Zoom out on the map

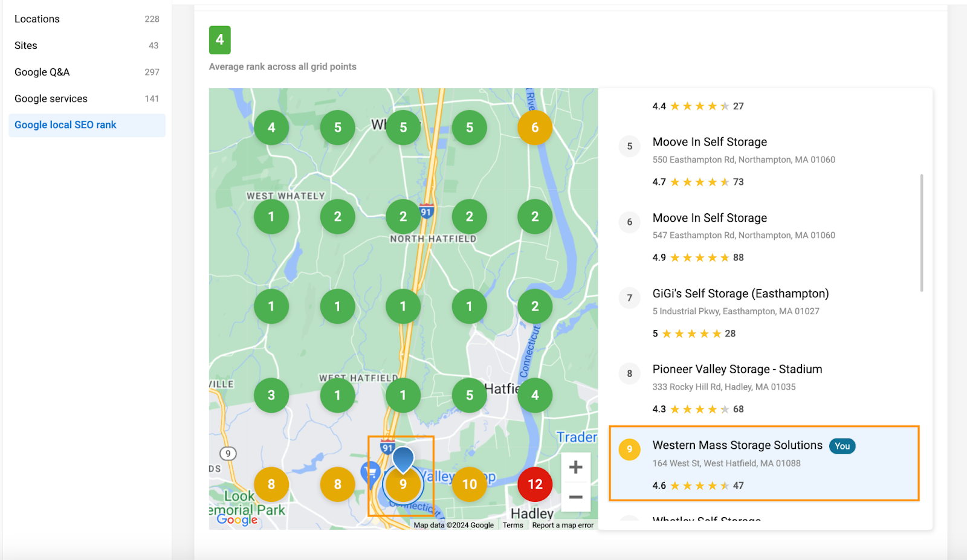[576, 497]
